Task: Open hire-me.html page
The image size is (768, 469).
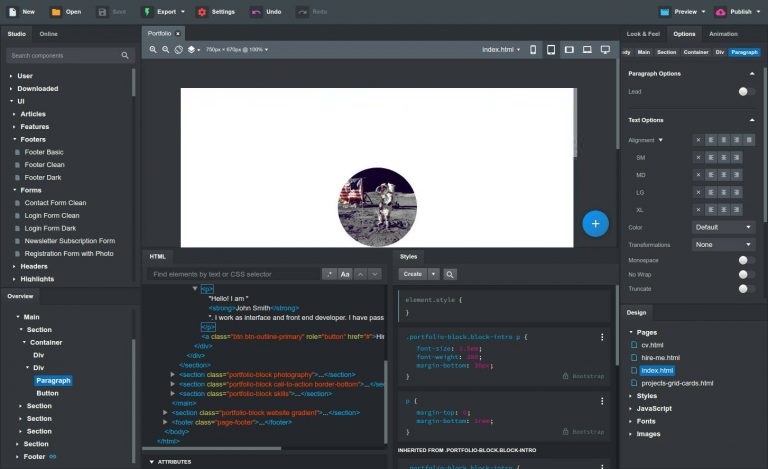Action: tap(660, 357)
